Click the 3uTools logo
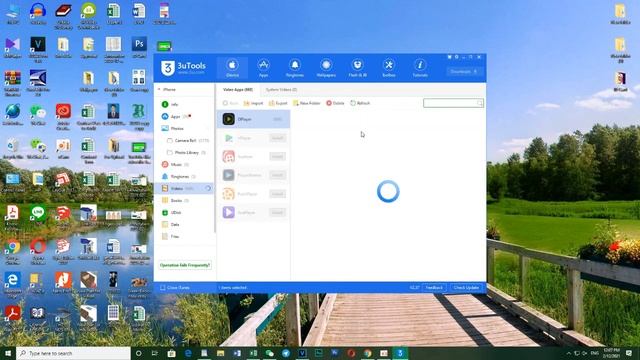Viewport: 640px width, 360px height. coord(183,68)
